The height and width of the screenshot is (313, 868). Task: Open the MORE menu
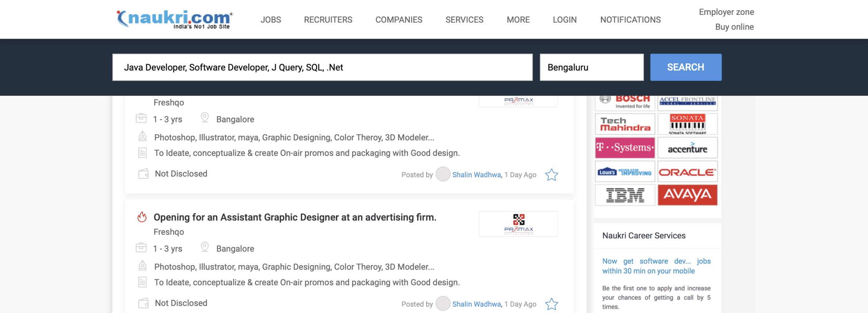click(518, 20)
